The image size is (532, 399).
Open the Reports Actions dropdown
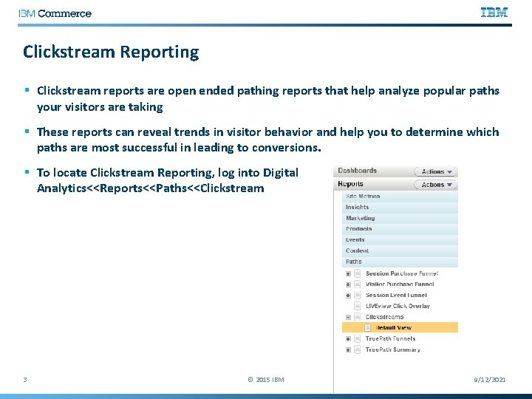pyautogui.click(x=436, y=185)
